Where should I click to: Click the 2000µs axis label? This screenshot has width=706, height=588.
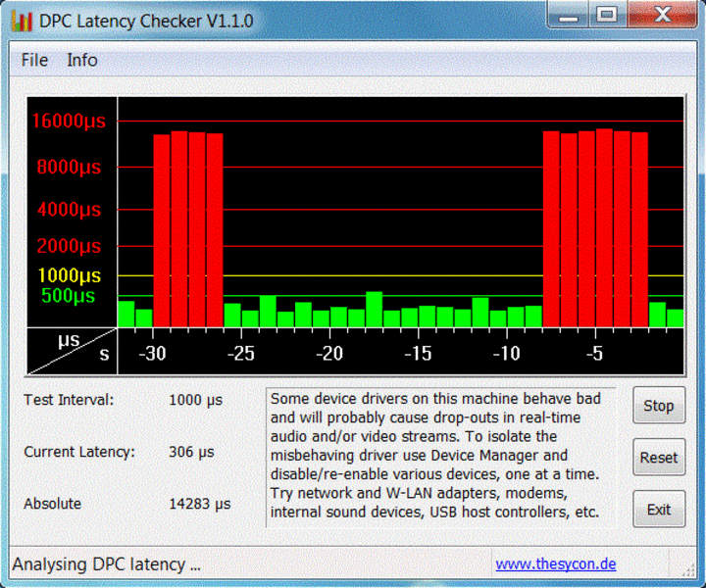[x=69, y=246]
